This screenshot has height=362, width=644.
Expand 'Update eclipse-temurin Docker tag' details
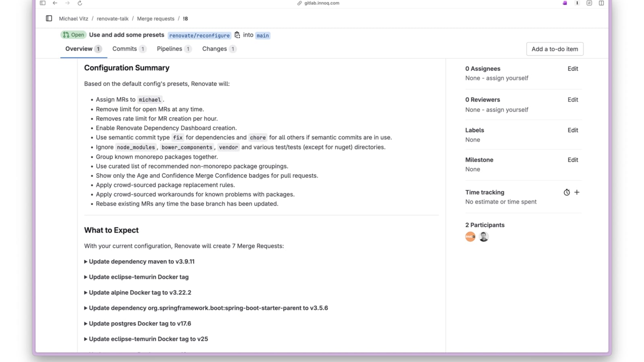point(136,277)
